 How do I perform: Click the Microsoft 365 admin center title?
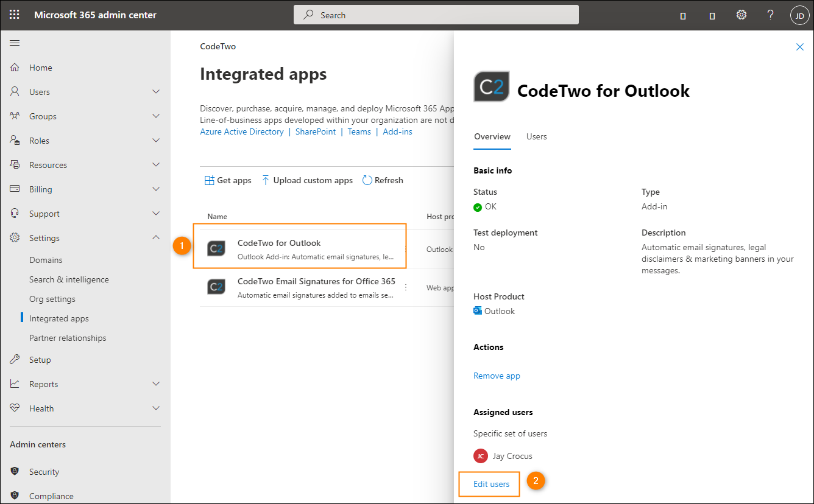95,15
